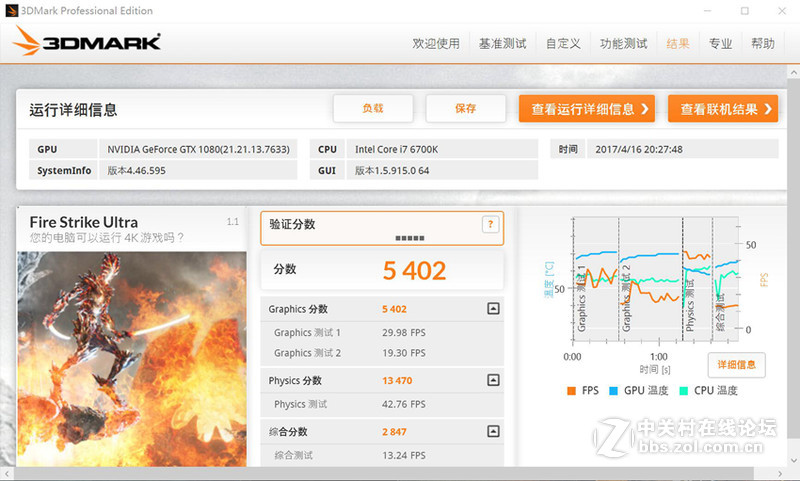Viewport: 800px width, 481px height.
Task: Collapse the Physics 分数 section
Action: (493, 380)
